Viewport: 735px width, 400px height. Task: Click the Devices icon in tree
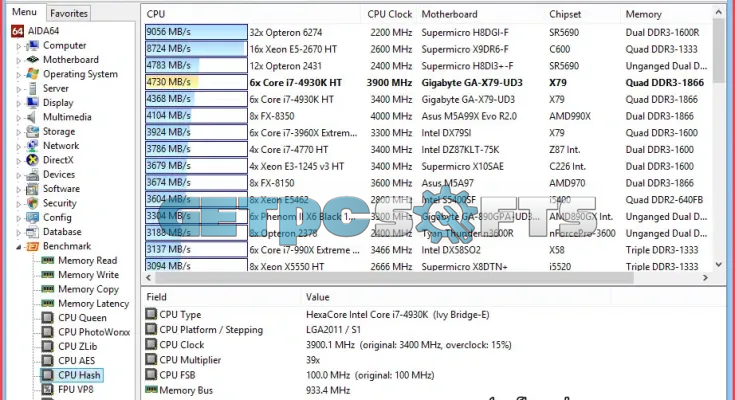(32, 174)
